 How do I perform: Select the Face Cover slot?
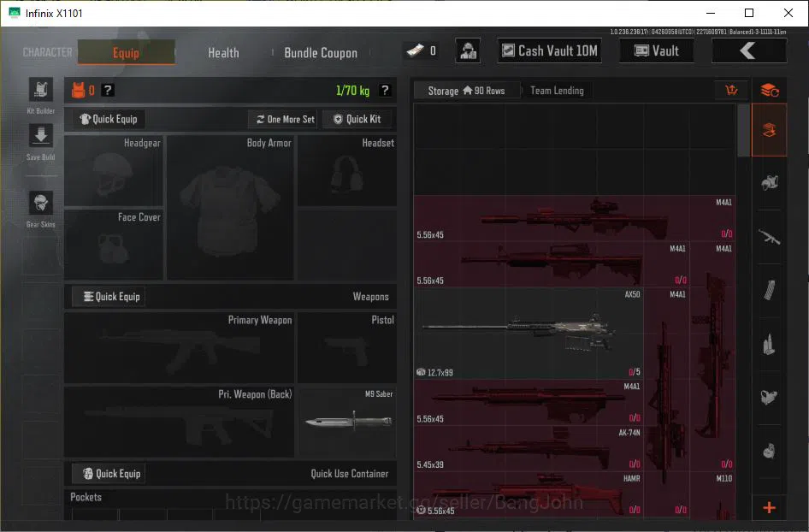click(114, 245)
